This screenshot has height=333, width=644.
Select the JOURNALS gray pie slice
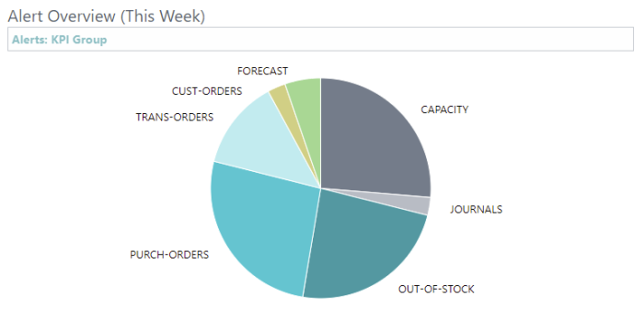point(415,204)
